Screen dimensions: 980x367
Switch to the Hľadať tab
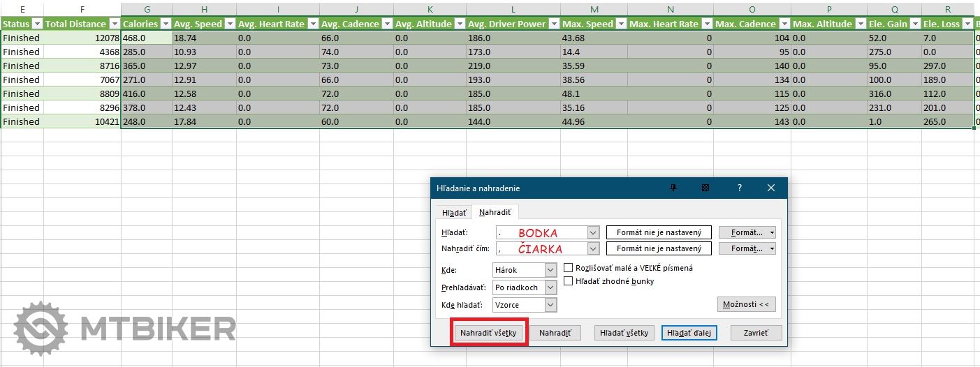tap(454, 212)
